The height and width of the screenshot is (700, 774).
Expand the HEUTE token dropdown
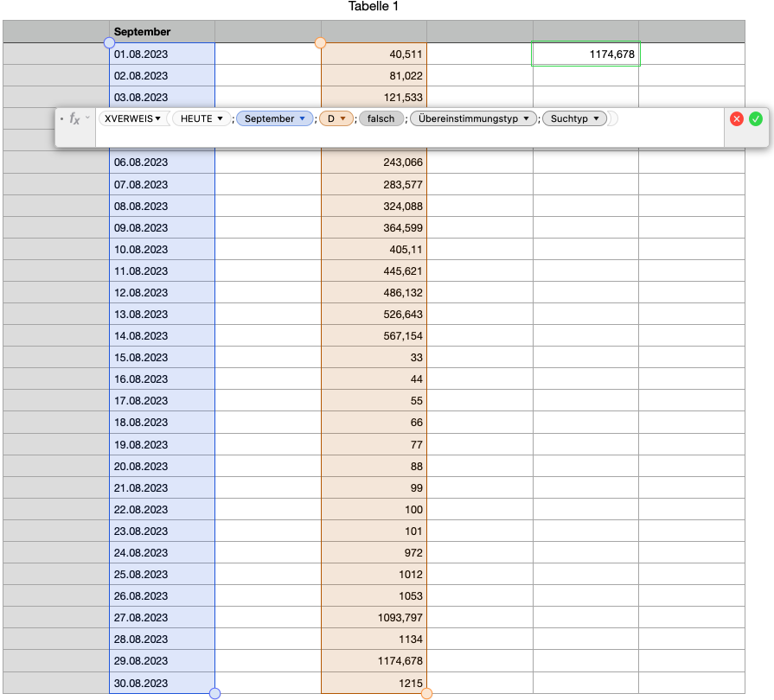221,118
